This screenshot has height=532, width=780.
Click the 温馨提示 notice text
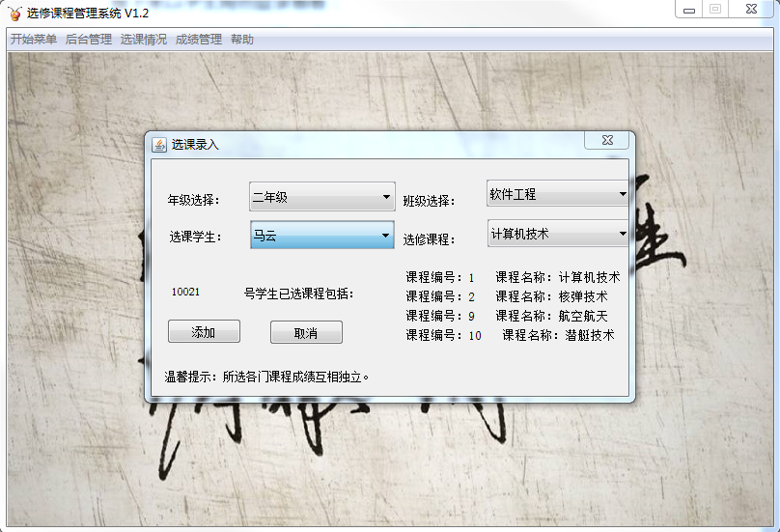tap(267, 377)
